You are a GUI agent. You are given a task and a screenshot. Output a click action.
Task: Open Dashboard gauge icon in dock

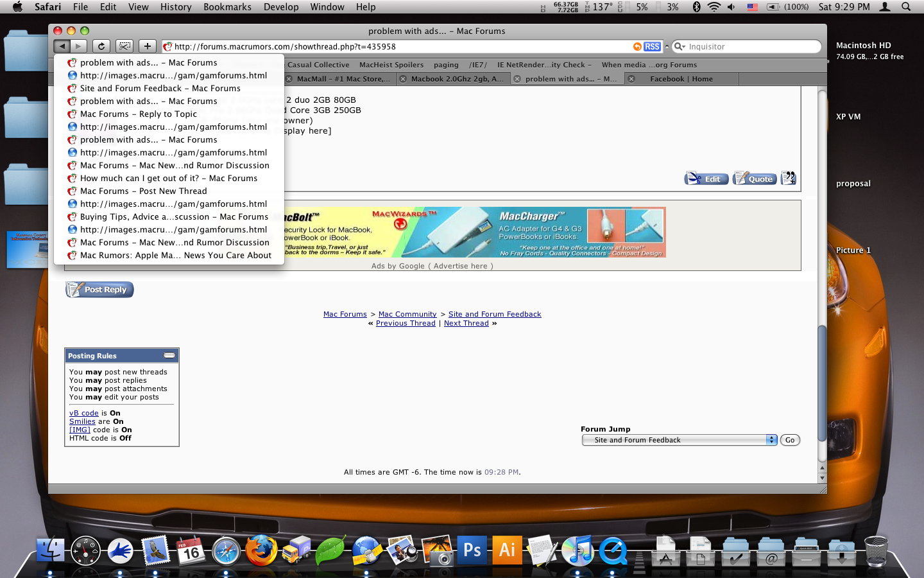(x=85, y=550)
